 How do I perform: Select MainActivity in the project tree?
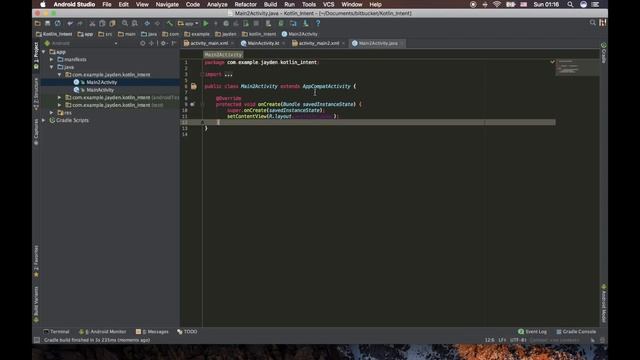pos(100,90)
